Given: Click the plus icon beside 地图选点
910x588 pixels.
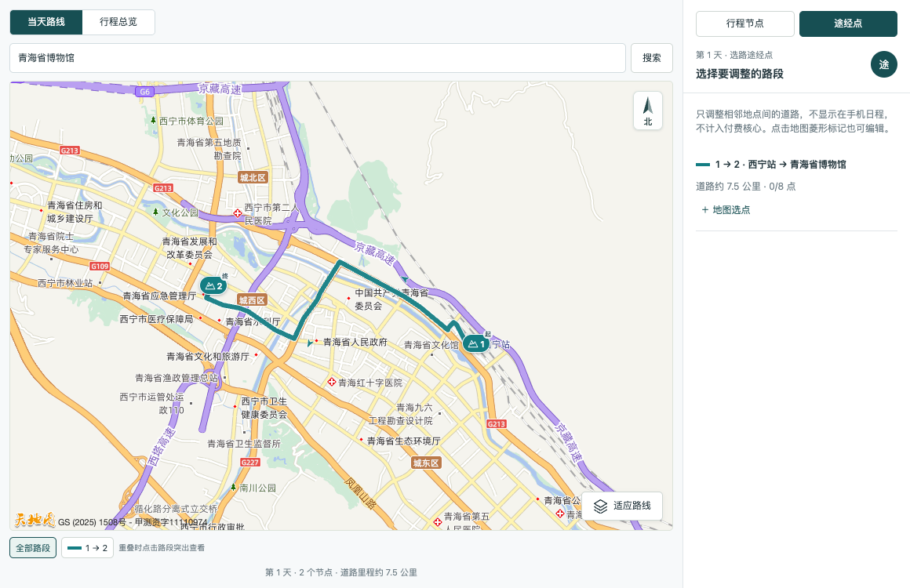Looking at the screenshot, I should 705,210.
